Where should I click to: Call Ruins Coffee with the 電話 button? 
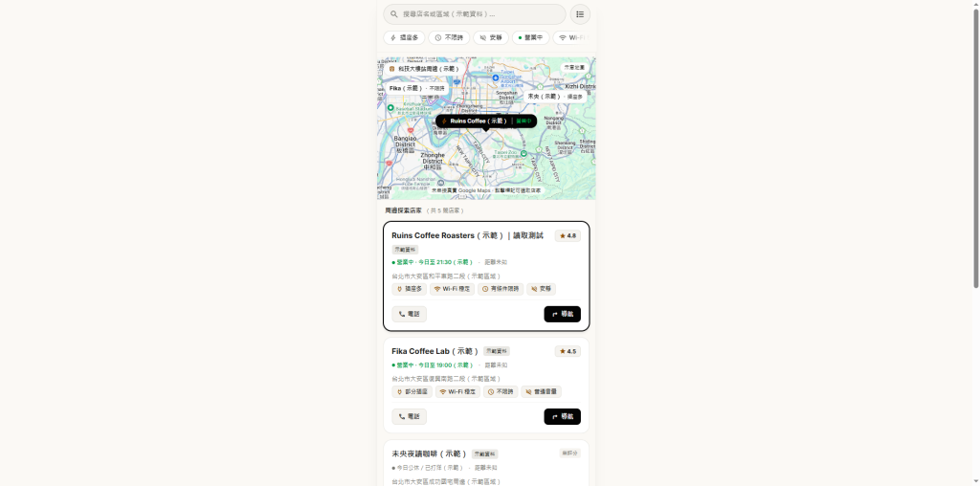(x=410, y=314)
